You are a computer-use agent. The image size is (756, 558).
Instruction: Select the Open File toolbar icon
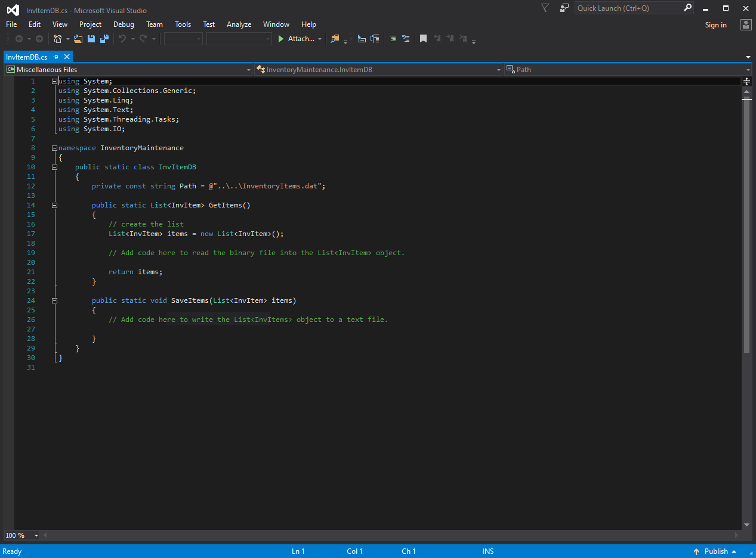point(78,39)
